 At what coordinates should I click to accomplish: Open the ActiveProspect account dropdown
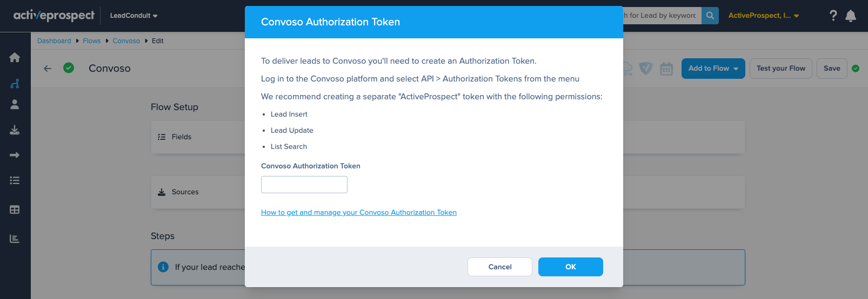click(x=763, y=16)
